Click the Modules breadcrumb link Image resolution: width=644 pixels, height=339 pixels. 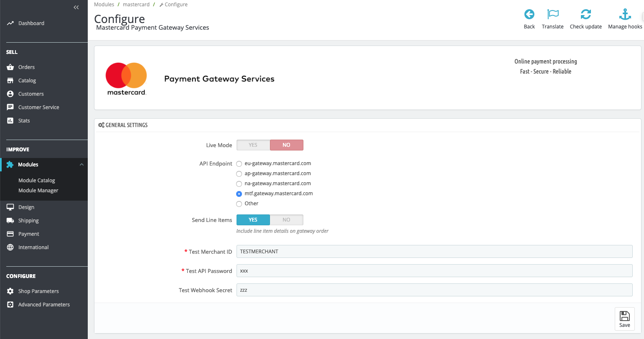(x=104, y=5)
